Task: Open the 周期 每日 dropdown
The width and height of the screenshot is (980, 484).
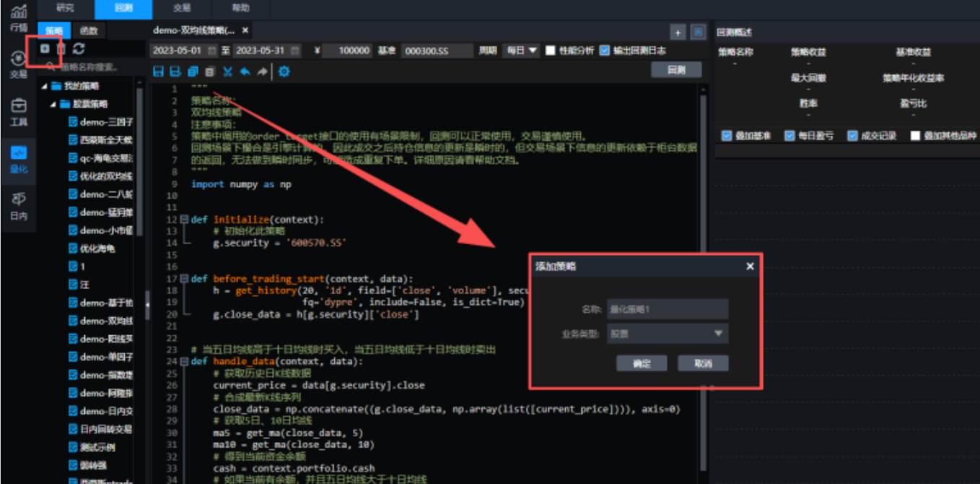Action: point(521,51)
